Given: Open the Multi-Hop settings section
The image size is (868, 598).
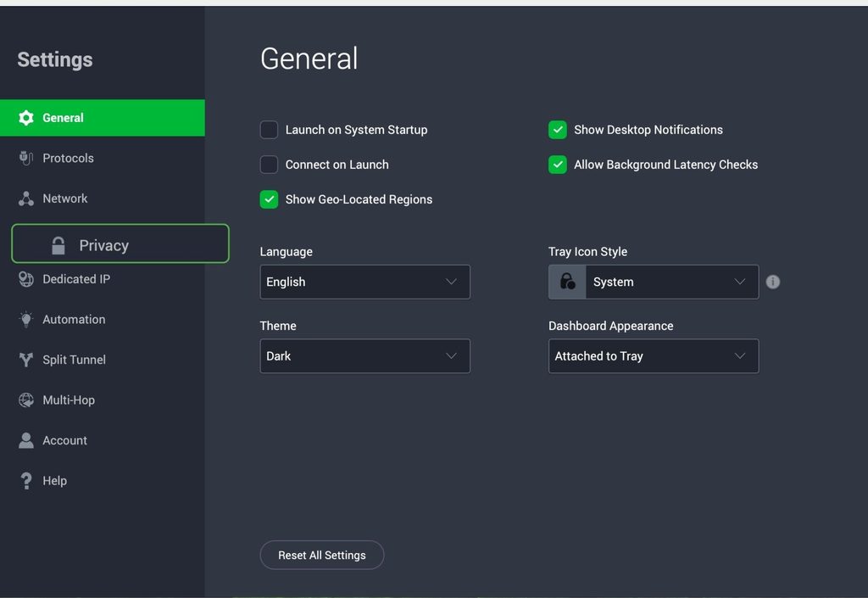Looking at the screenshot, I should tap(103, 400).
